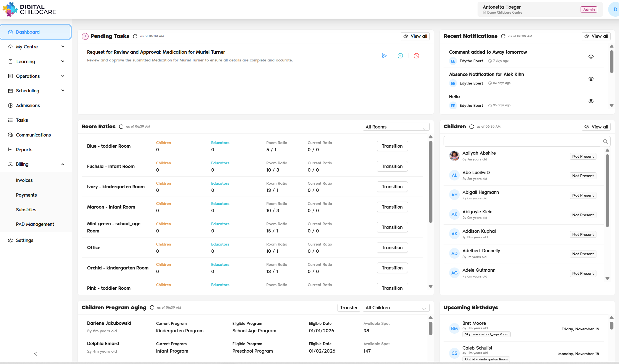Open the All Rooms dropdown

click(x=396, y=127)
